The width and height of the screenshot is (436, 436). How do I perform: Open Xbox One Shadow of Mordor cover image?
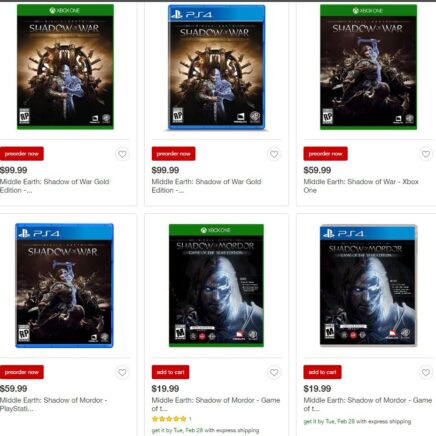[x=216, y=285]
